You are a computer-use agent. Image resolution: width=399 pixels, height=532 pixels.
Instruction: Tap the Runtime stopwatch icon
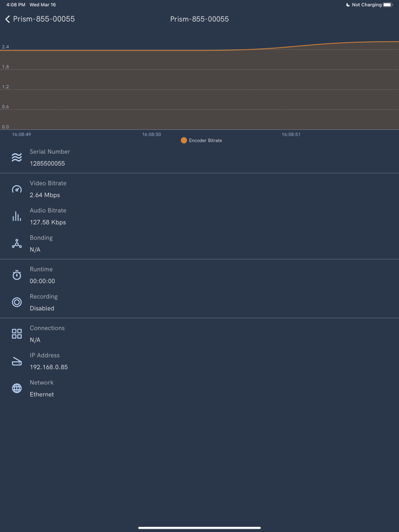(17, 275)
